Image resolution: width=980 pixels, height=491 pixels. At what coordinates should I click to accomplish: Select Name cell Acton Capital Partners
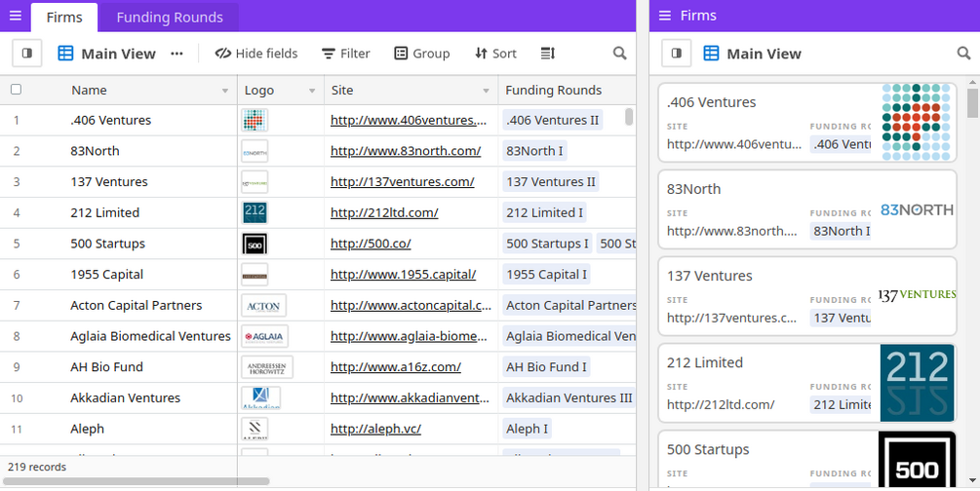click(137, 306)
